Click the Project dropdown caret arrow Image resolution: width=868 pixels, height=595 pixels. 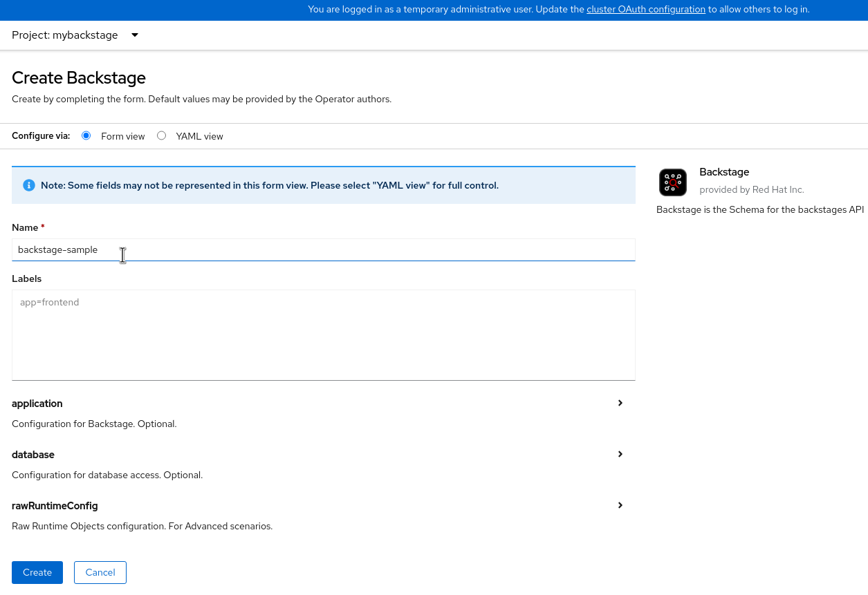(x=135, y=35)
